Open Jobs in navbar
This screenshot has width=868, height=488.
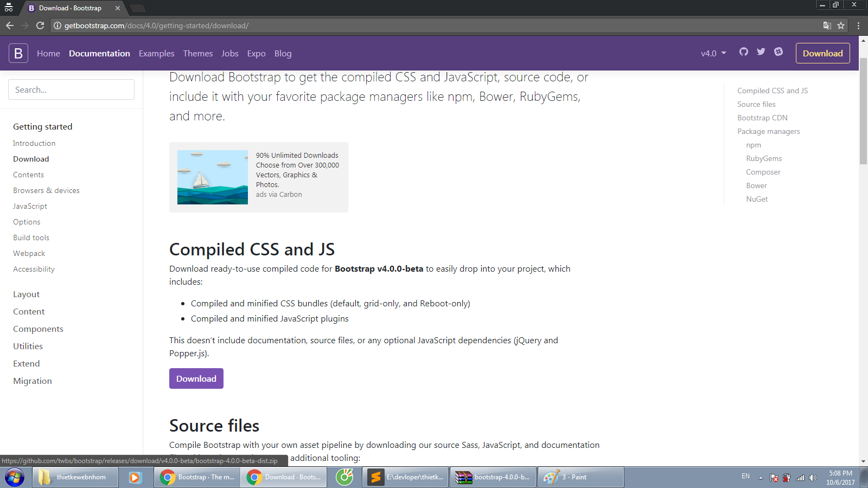point(230,53)
